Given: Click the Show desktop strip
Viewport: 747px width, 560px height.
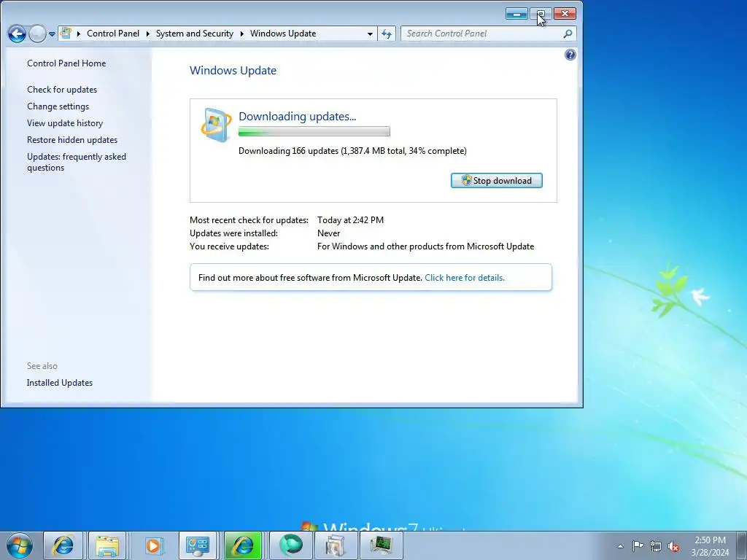Looking at the screenshot, I should coord(742,545).
